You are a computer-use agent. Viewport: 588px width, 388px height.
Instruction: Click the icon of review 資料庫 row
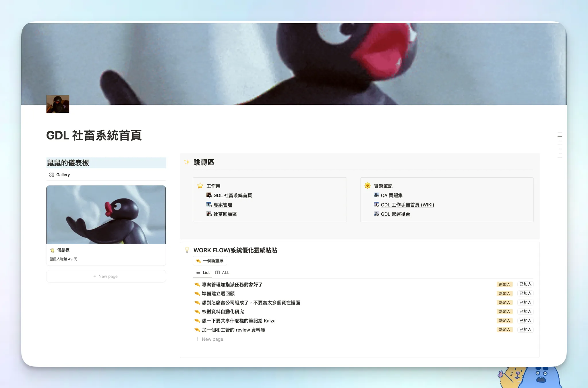[x=197, y=330]
